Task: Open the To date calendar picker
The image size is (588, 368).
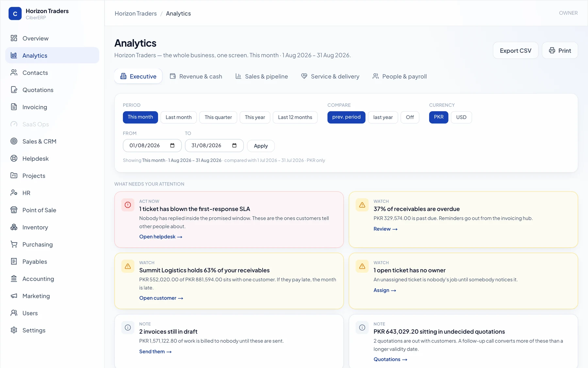Action: [234, 146]
